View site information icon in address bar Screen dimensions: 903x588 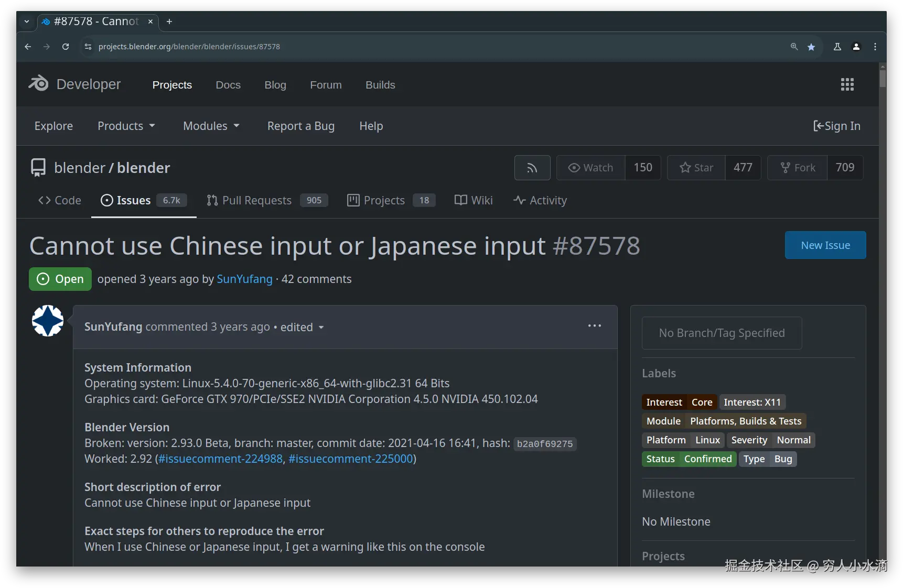tap(88, 47)
